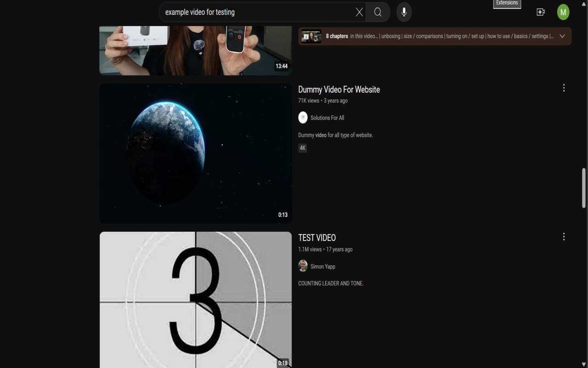Click the scrollbar up arrow
588x368 pixels.
tap(584, 4)
